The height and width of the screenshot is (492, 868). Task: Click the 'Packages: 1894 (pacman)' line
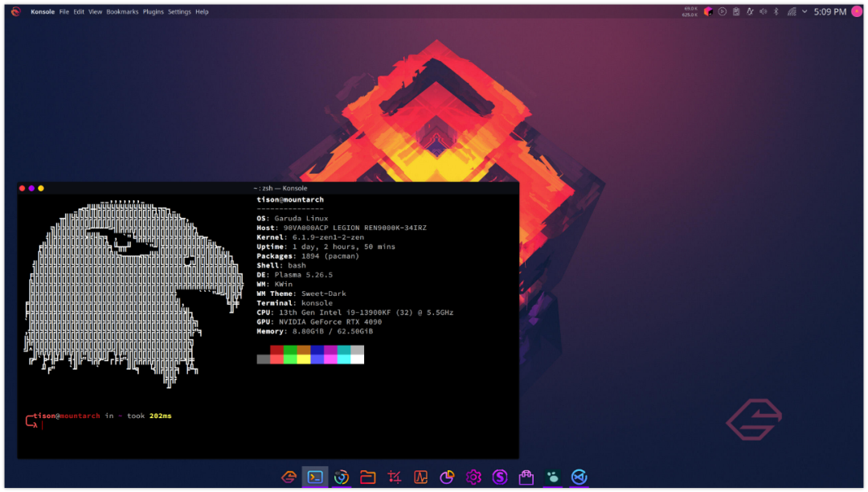[308, 256]
